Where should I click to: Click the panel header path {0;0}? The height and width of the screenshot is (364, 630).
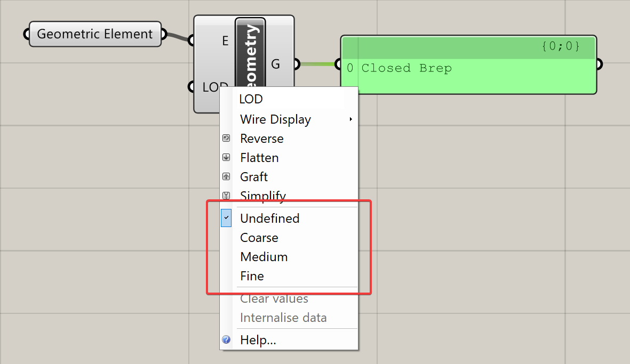pos(560,46)
